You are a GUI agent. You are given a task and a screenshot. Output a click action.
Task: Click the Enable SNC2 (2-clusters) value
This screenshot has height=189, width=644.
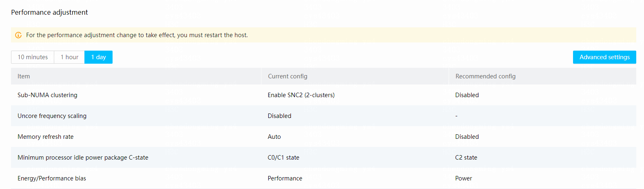[x=301, y=95]
